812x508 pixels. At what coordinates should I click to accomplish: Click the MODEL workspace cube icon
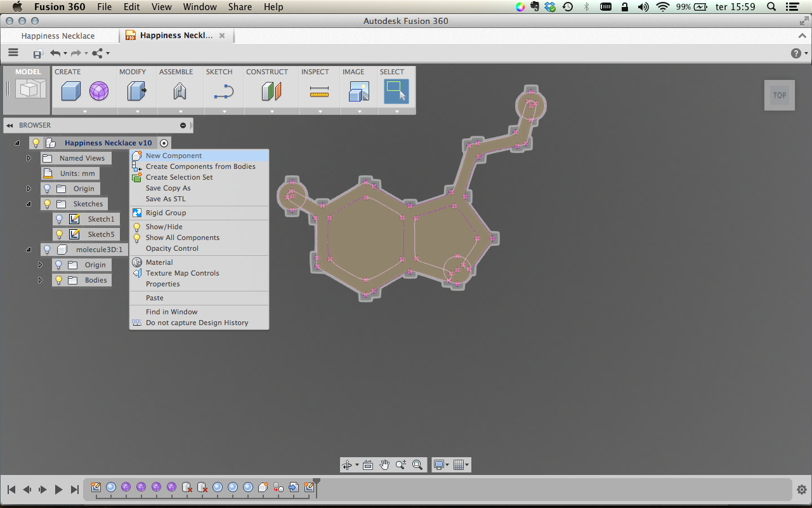click(30, 89)
